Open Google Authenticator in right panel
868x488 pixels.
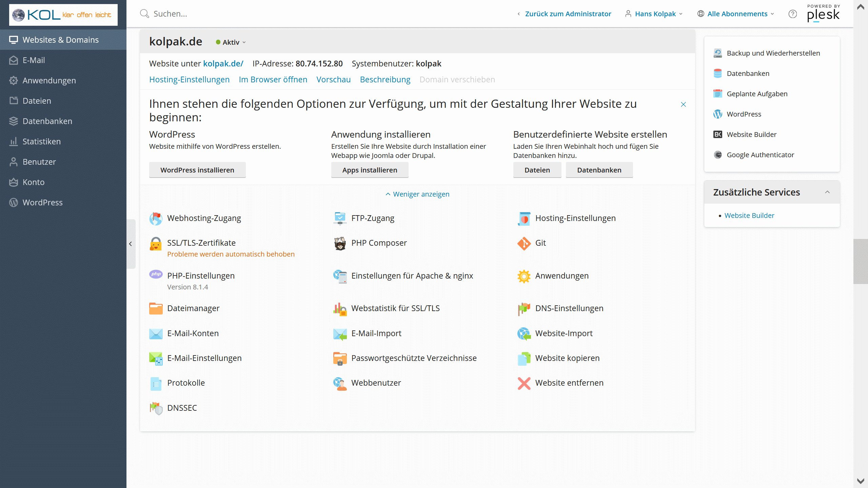tap(760, 155)
